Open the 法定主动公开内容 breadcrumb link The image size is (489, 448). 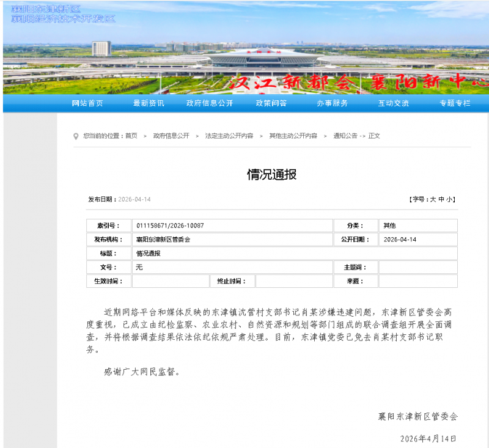(229, 136)
